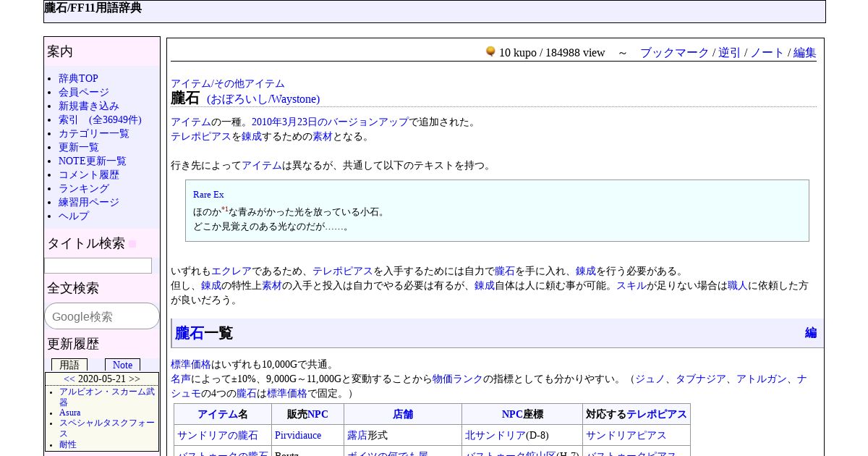Focus the Google検索 full-text search box
The width and height of the screenshot is (868, 456).
point(102,316)
